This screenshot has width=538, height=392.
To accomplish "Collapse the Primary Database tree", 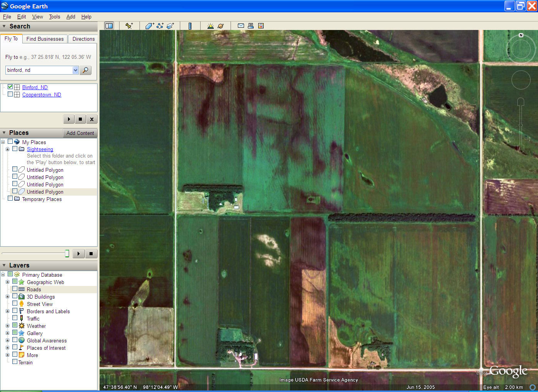I will click(x=3, y=275).
